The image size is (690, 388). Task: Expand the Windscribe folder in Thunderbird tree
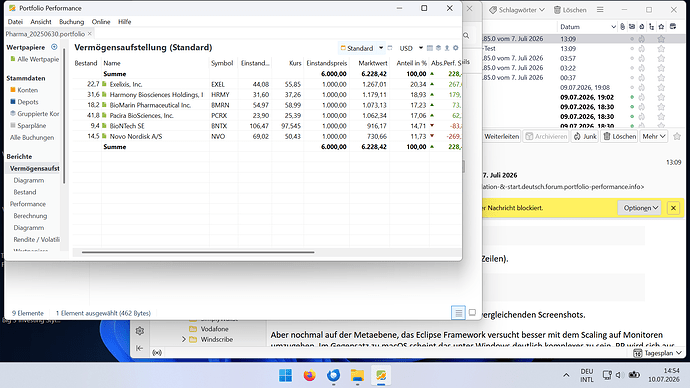click(x=184, y=339)
